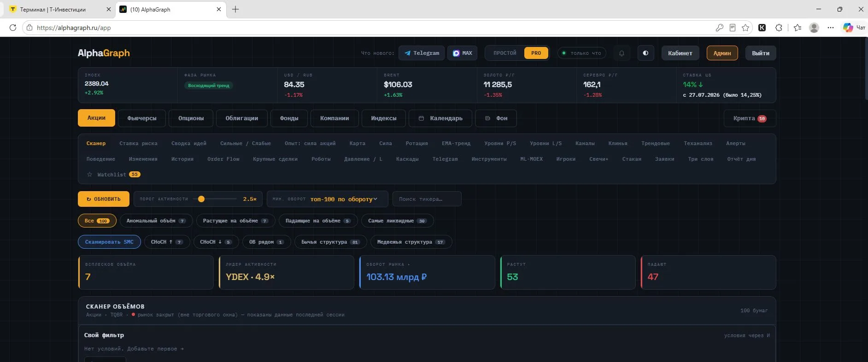Switch to the Облигации tab
This screenshot has height=362, width=868.
(x=242, y=118)
